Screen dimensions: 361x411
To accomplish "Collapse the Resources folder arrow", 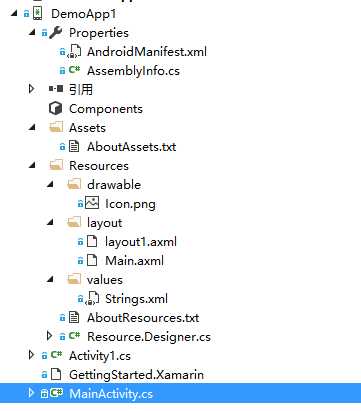I will click(x=32, y=165).
